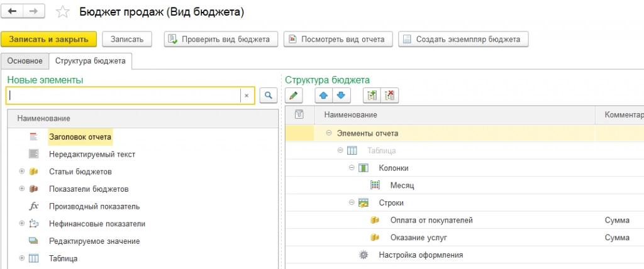644x269 pixels.
Task: Click the forward navigation arrow
Action: 33,12
